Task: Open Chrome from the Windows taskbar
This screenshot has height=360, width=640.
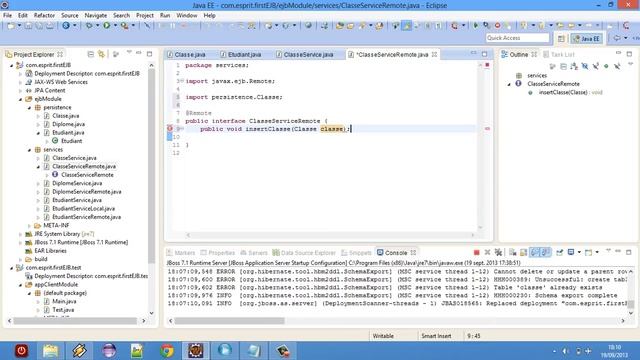Action: pos(167,351)
